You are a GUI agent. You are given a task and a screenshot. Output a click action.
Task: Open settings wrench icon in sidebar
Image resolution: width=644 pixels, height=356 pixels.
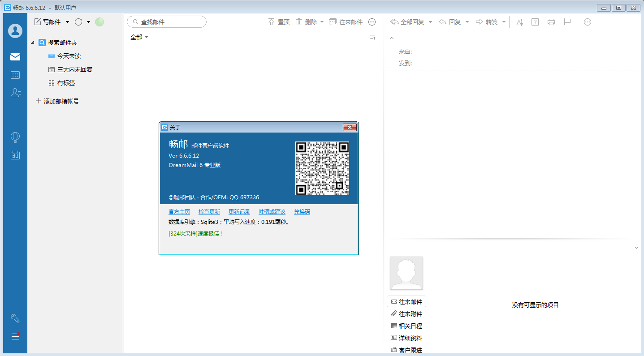click(15, 318)
